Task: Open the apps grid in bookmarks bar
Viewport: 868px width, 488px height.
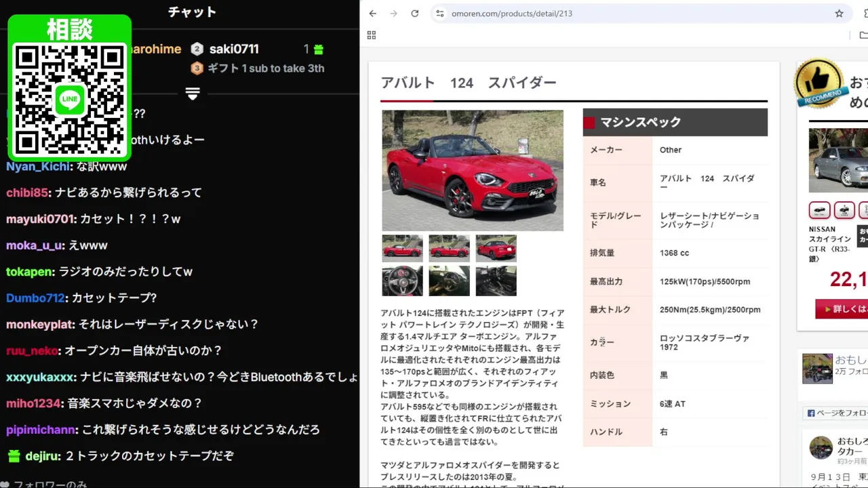Action: pos(371,35)
